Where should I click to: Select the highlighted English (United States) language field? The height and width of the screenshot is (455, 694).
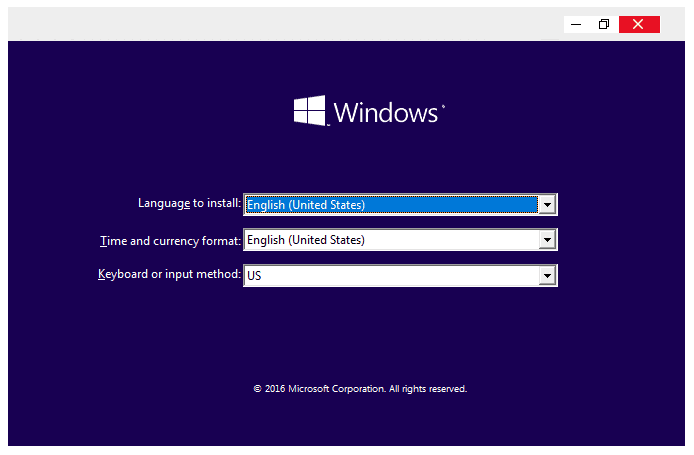click(392, 205)
